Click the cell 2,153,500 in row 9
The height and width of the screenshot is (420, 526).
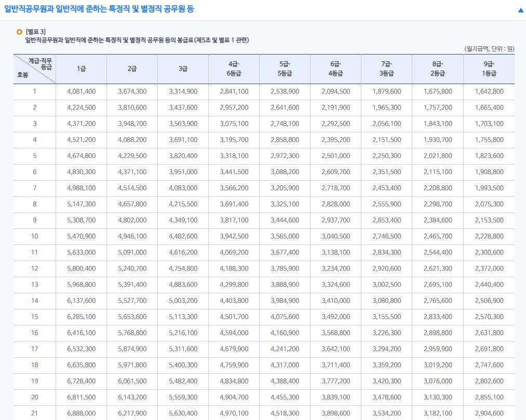coord(489,221)
